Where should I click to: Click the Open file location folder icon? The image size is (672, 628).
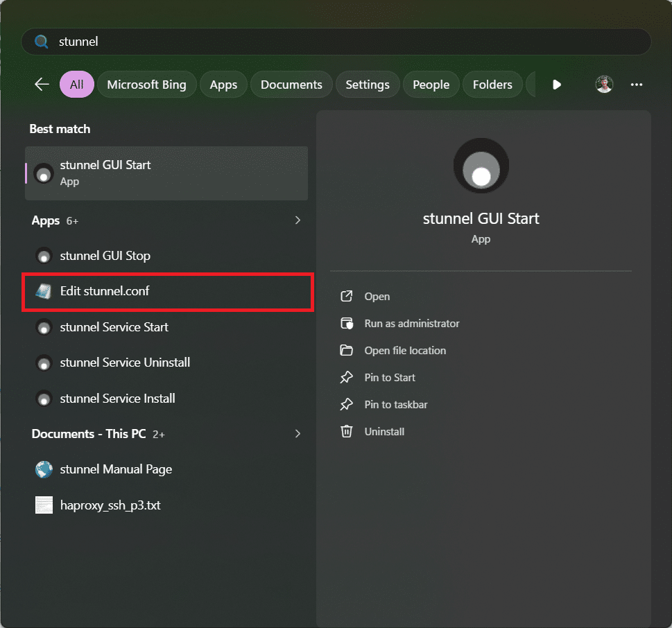(347, 351)
